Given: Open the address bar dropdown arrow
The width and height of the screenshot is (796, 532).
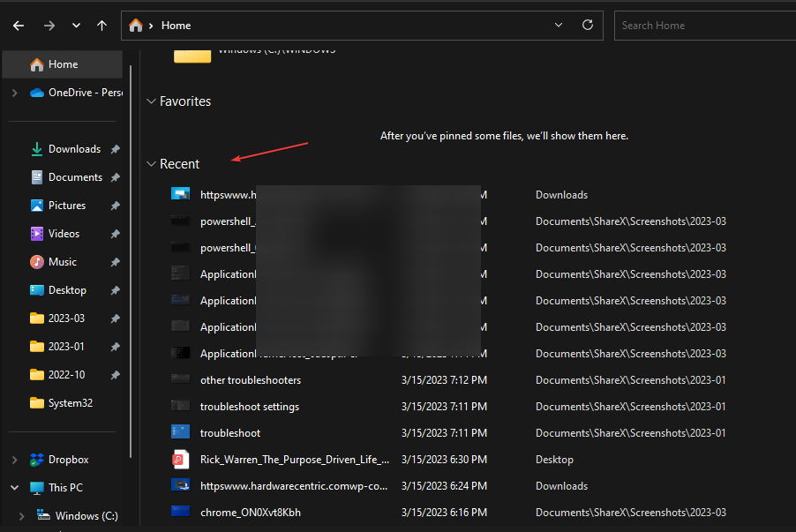Looking at the screenshot, I should [558, 26].
